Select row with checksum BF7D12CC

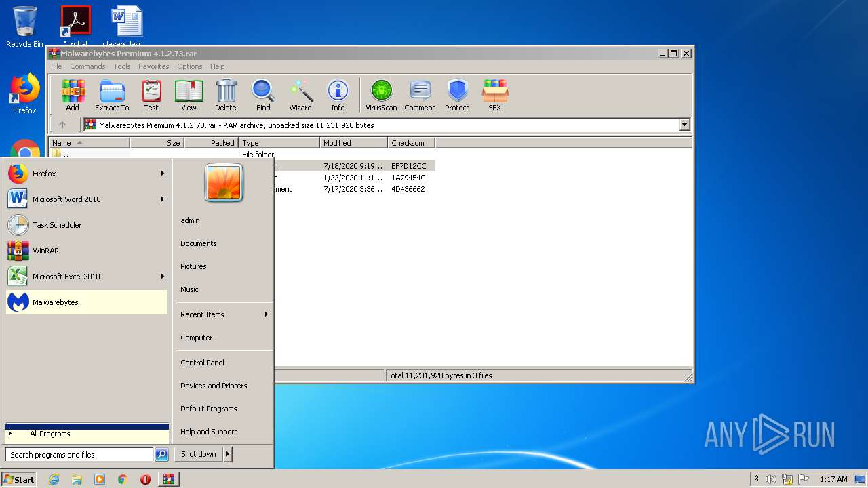click(x=355, y=166)
